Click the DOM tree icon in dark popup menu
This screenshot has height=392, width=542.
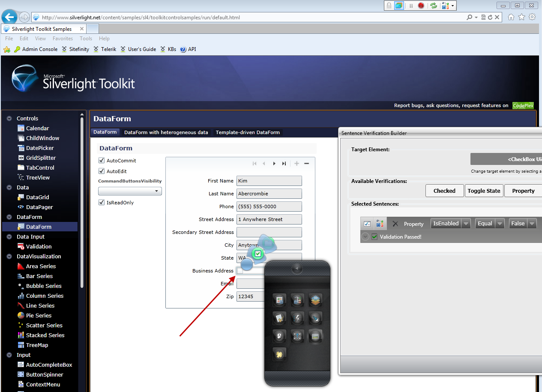(297, 300)
